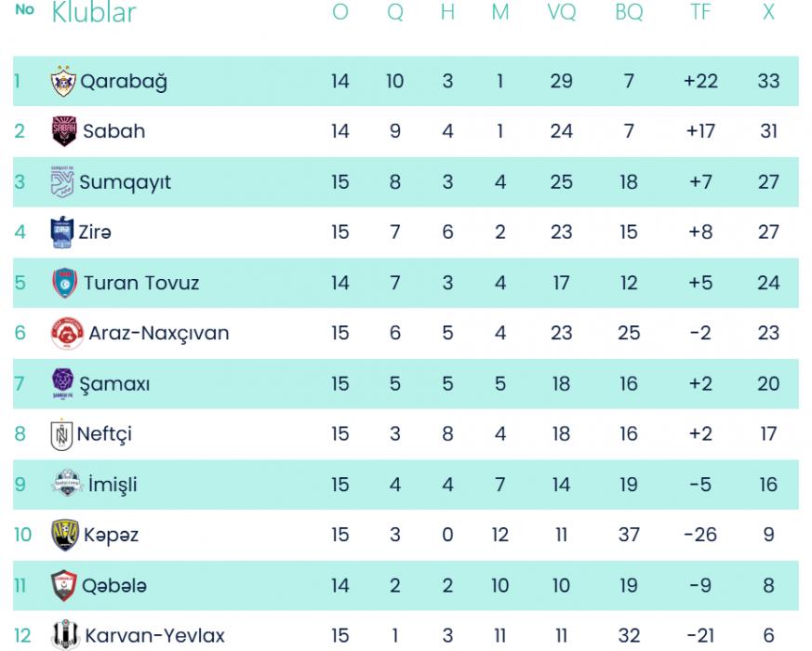This screenshot has height=651, width=812.
Task: Click the Araz-Naxçıvan red crest
Action: click(x=67, y=333)
